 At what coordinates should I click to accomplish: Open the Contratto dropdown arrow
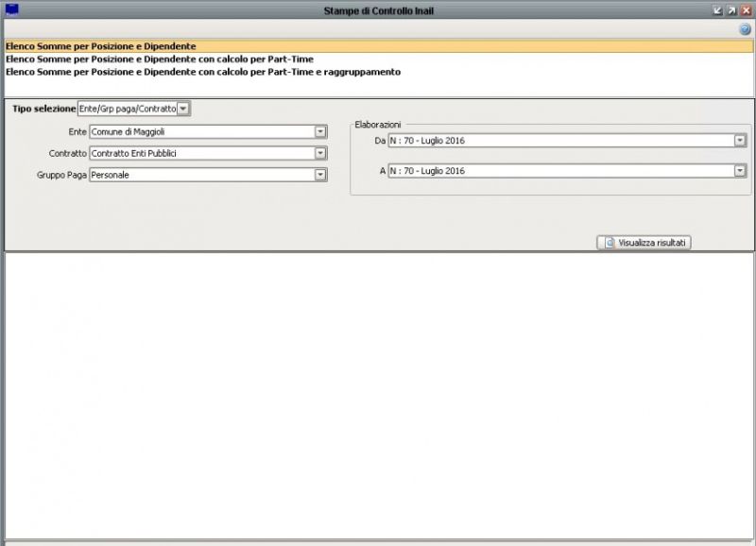pos(320,153)
